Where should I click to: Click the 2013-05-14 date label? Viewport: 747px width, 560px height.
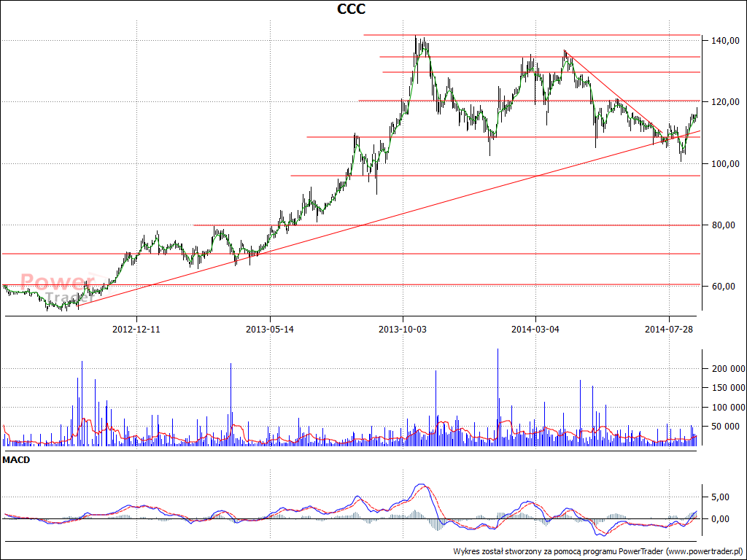coord(270,329)
